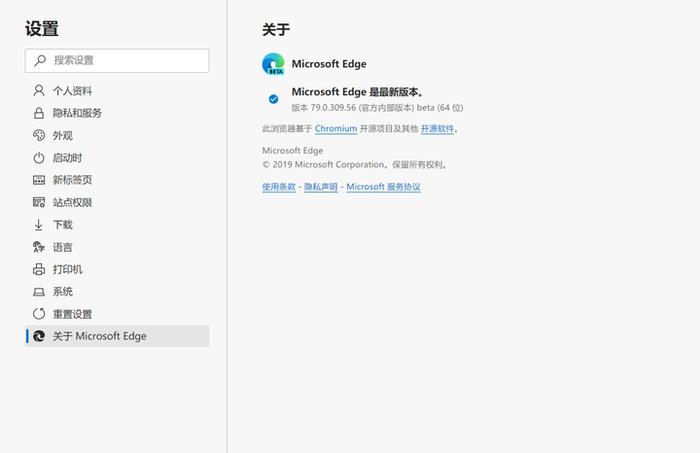
Task: Click the 站点权限 permissions icon
Action: coord(39,202)
